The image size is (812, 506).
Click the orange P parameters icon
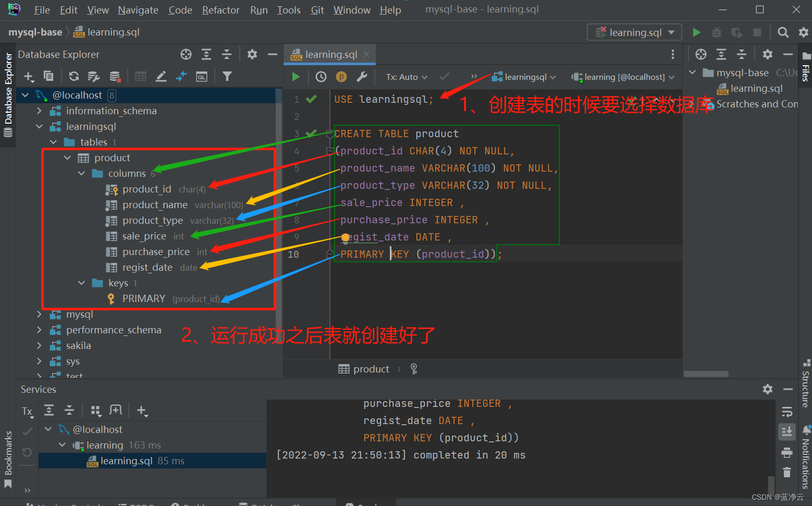pyautogui.click(x=341, y=77)
